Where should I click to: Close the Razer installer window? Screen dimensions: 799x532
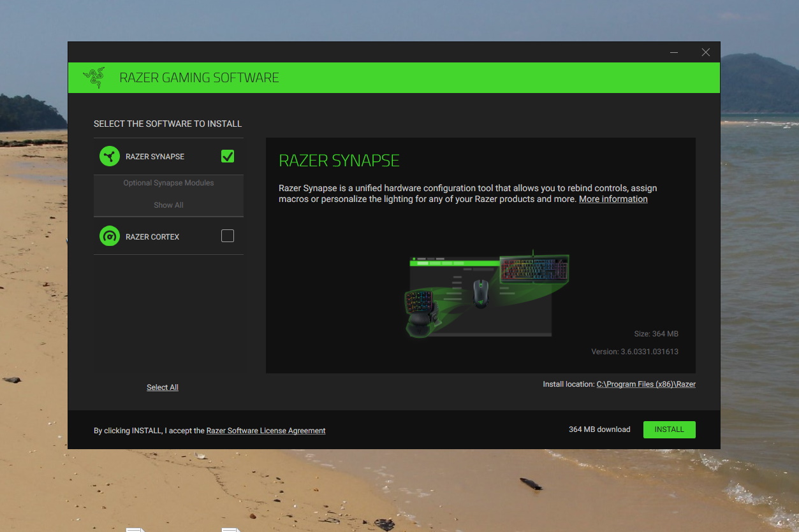(705, 52)
